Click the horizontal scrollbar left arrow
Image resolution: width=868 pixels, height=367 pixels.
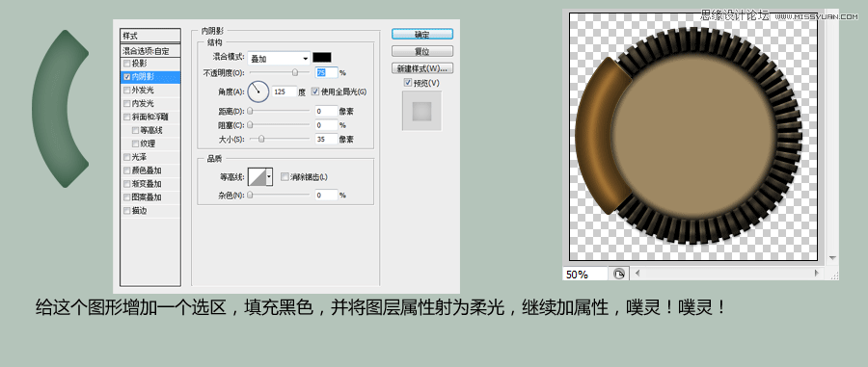coord(637,273)
